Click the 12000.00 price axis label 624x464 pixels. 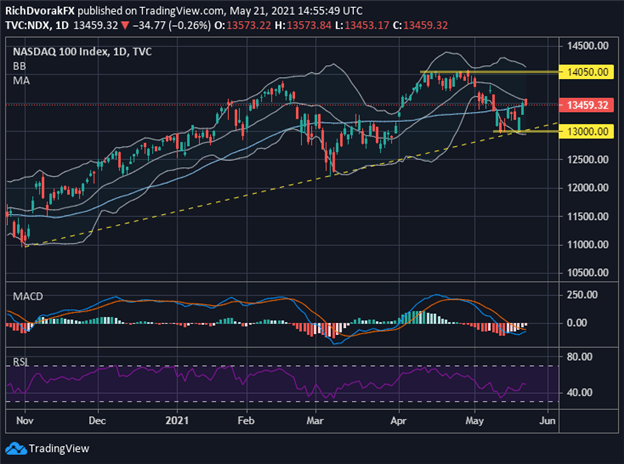pos(588,188)
